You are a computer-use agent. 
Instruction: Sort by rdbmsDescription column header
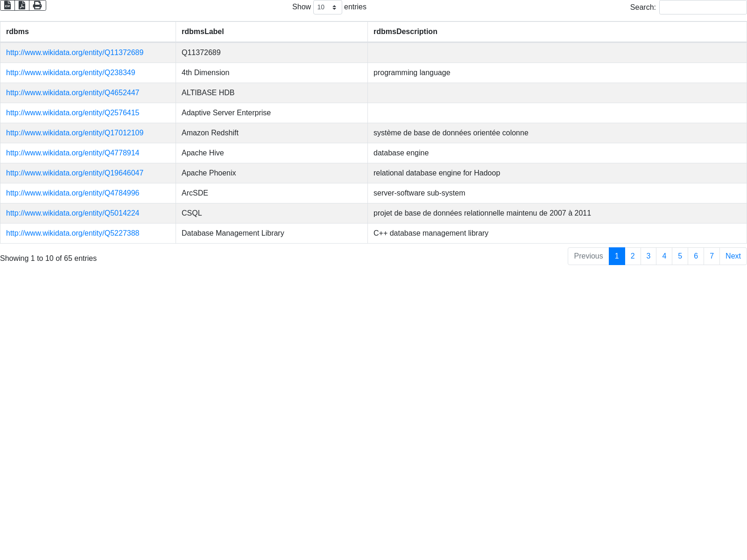tap(405, 32)
